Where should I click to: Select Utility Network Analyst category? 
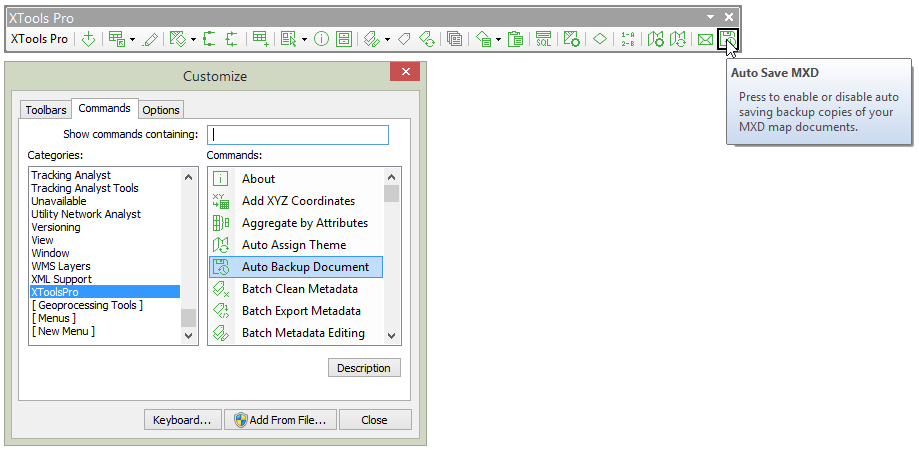click(86, 214)
